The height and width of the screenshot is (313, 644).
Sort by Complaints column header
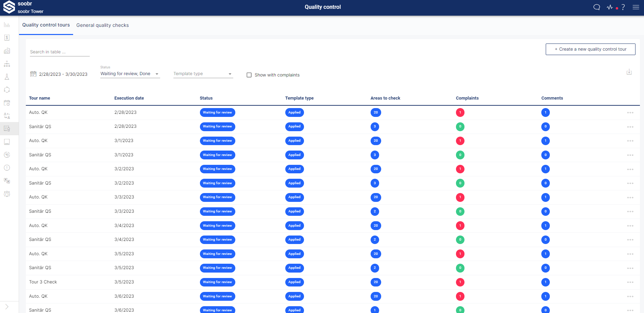467,98
